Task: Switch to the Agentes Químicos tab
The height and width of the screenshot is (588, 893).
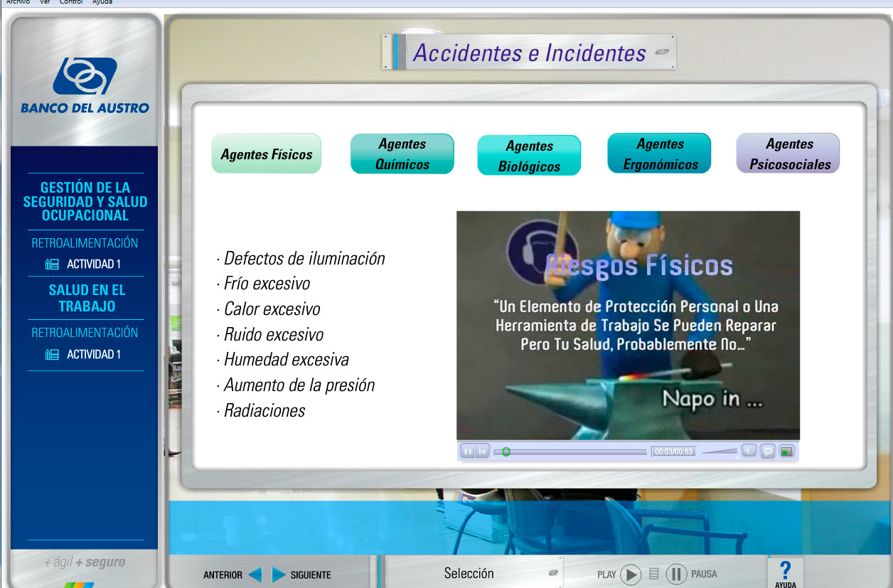Action: click(x=402, y=154)
